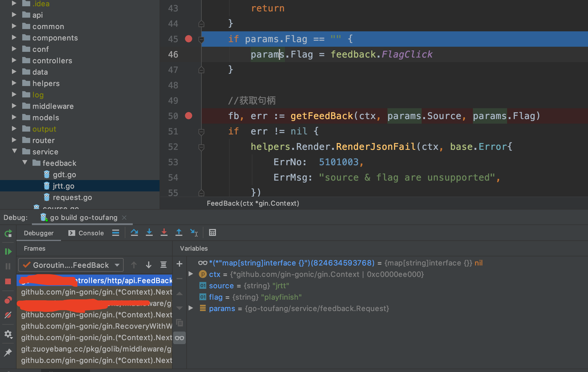Click the Rerun debug session icon
The width and height of the screenshot is (588, 372).
point(8,234)
